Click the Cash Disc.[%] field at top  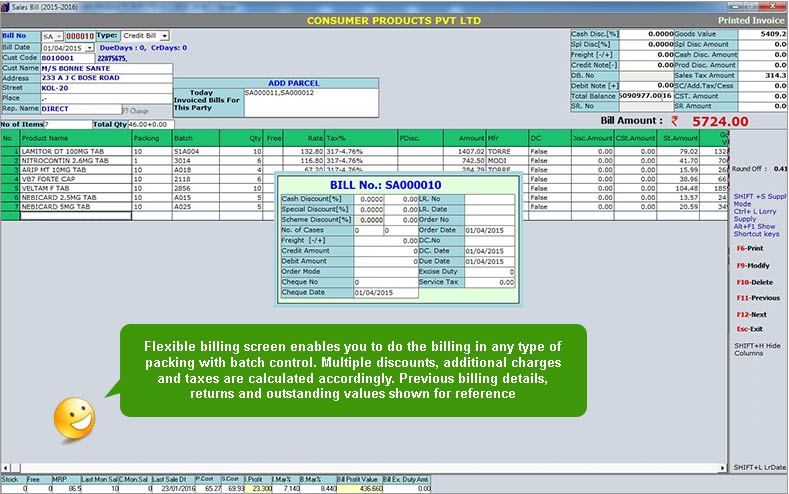647,34
